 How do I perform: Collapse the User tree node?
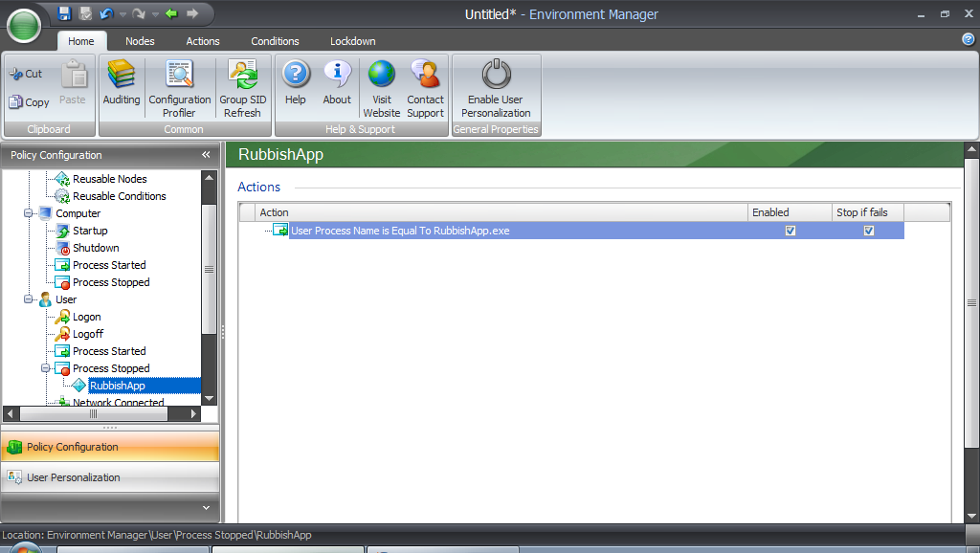[x=28, y=299]
